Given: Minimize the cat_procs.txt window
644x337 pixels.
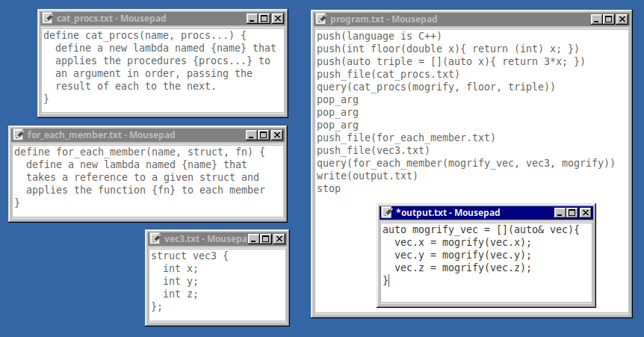Looking at the screenshot, I should coord(252,19).
